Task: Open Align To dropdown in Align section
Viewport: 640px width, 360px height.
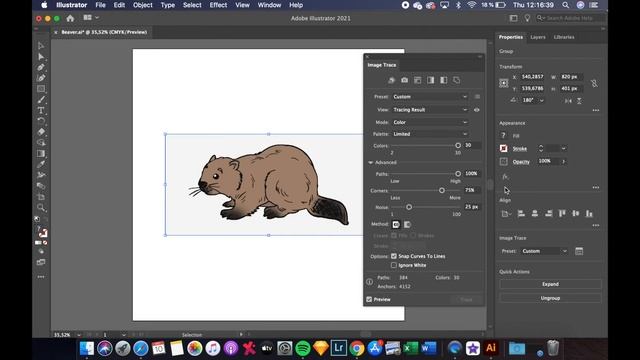Action: [x=505, y=213]
